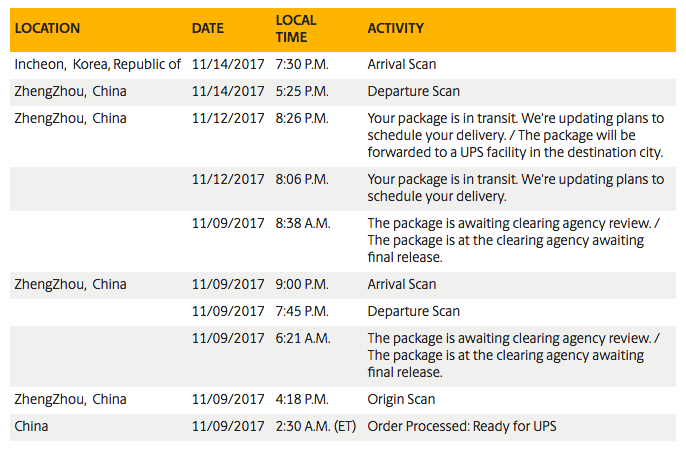Click the DATE column header
Image resolution: width=686 pixels, height=453 pixels.
click(x=208, y=28)
